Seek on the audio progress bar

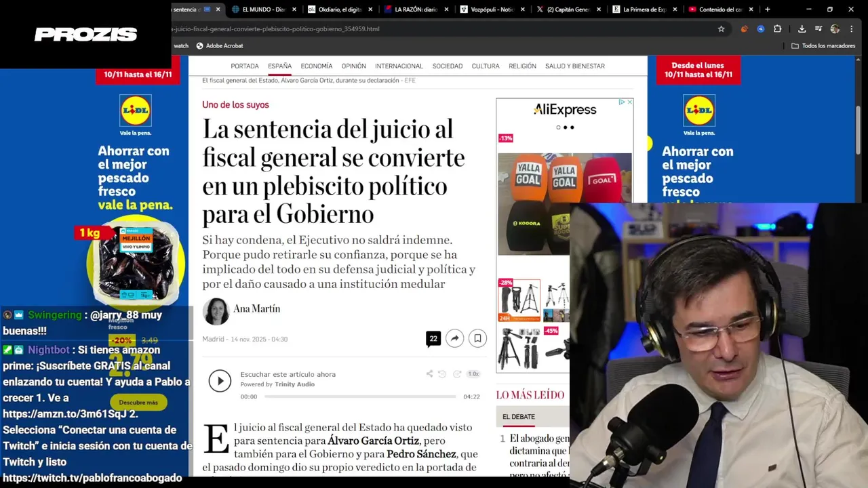(x=360, y=396)
